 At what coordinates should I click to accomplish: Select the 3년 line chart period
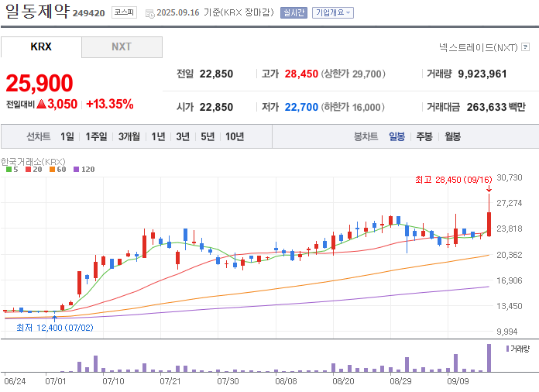click(x=183, y=136)
